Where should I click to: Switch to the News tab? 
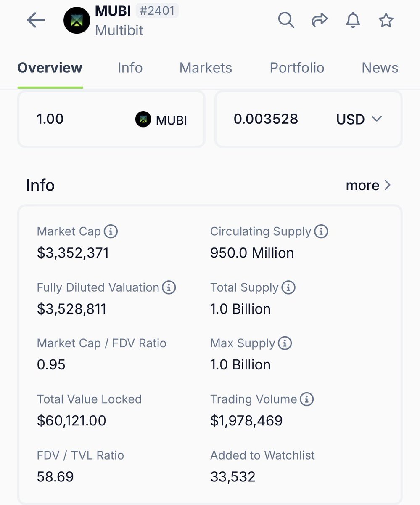(x=380, y=68)
